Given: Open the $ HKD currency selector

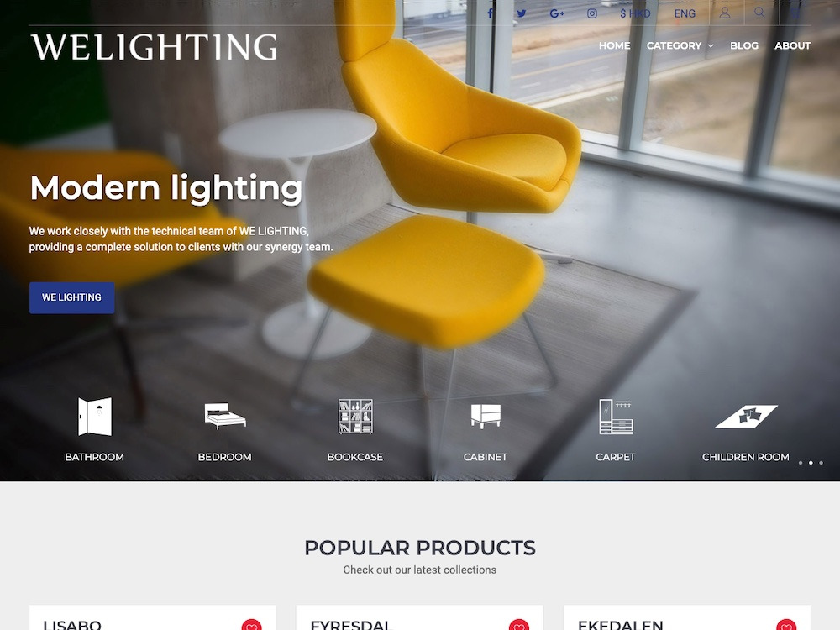Looking at the screenshot, I should 635,13.
